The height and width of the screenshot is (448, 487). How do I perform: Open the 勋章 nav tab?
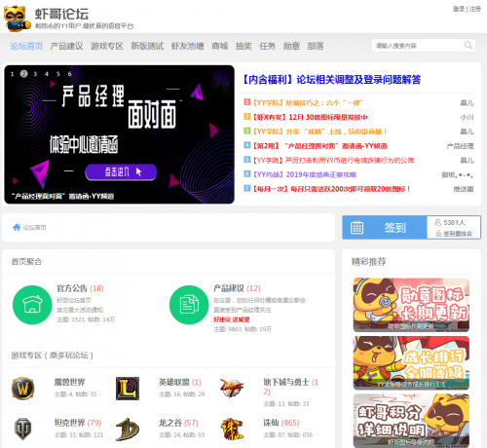tap(291, 46)
